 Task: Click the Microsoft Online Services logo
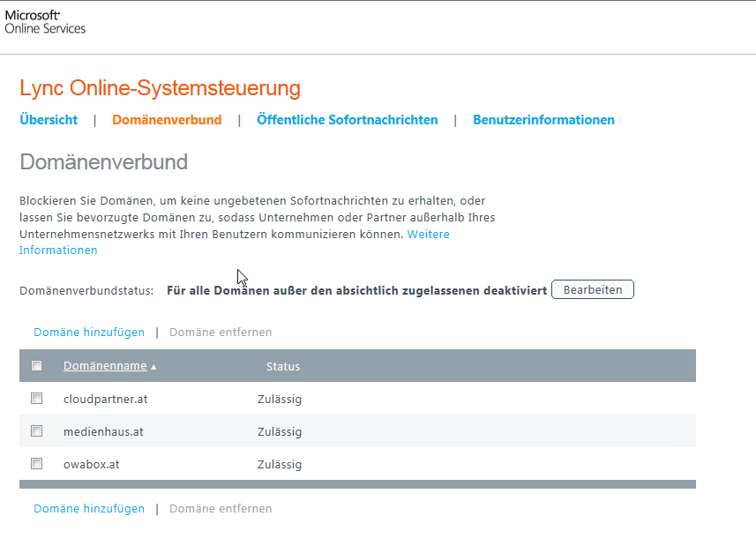pos(45,22)
